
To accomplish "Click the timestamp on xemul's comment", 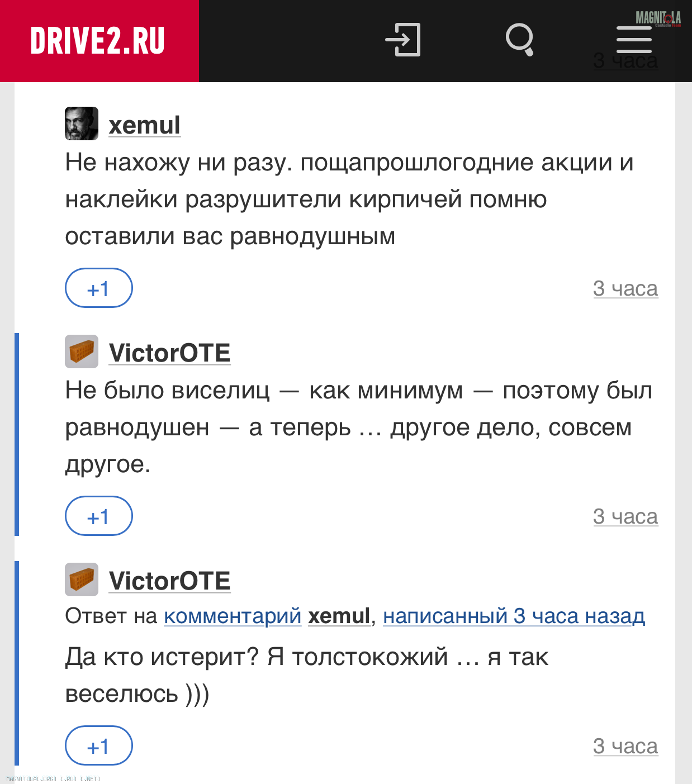I will pyautogui.click(x=625, y=289).
